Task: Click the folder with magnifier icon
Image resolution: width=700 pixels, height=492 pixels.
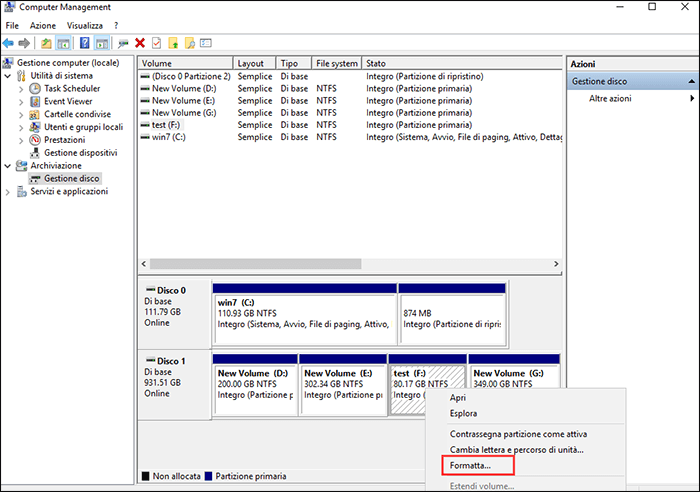Action: click(190, 43)
